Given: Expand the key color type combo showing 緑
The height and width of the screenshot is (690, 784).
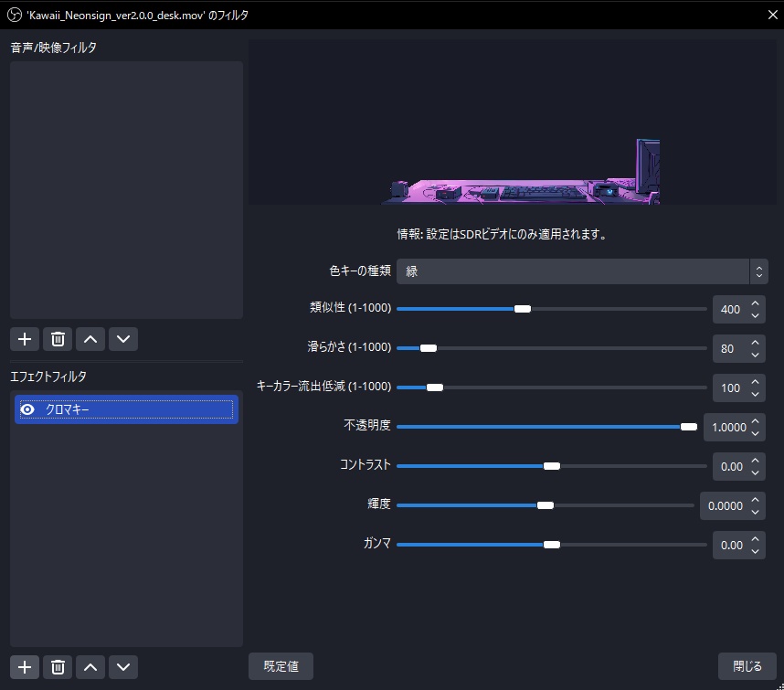Looking at the screenshot, I should pyautogui.click(x=759, y=271).
